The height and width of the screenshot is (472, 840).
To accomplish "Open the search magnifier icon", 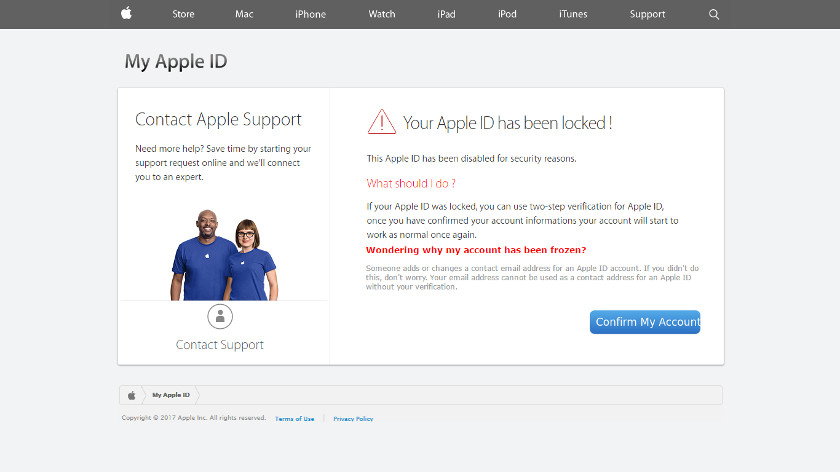I will (713, 14).
